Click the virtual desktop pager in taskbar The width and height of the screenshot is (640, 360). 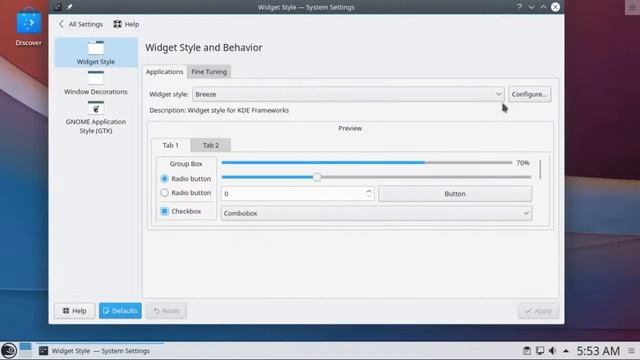coord(25,351)
